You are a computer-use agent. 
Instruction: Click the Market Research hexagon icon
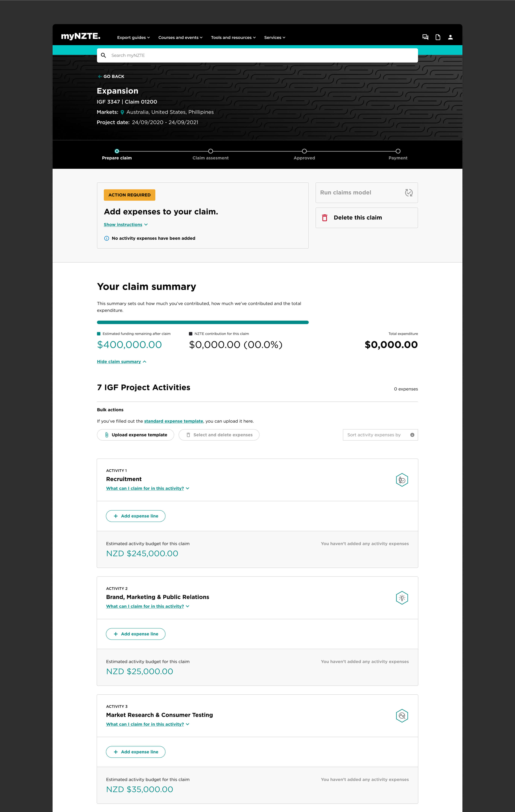(402, 716)
